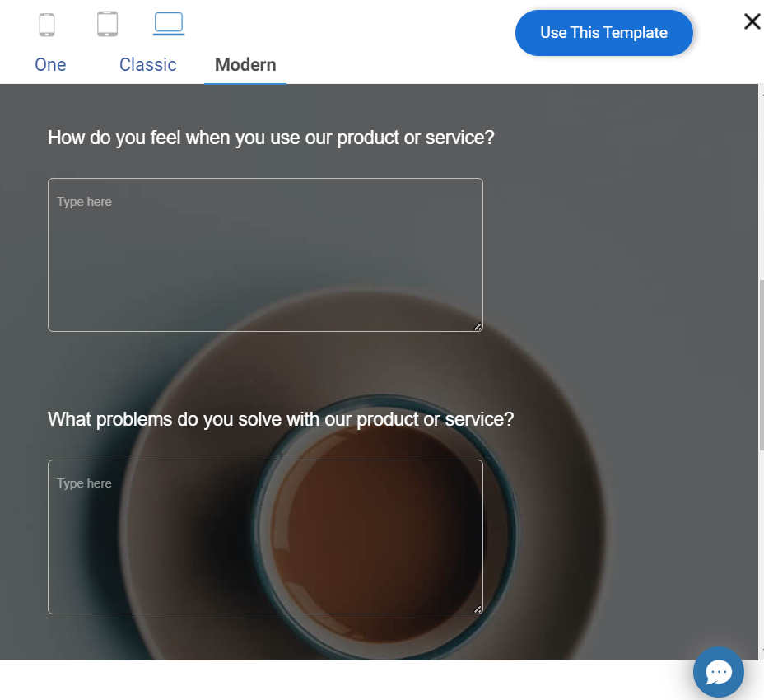Select the Modern layout tab

click(245, 65)
